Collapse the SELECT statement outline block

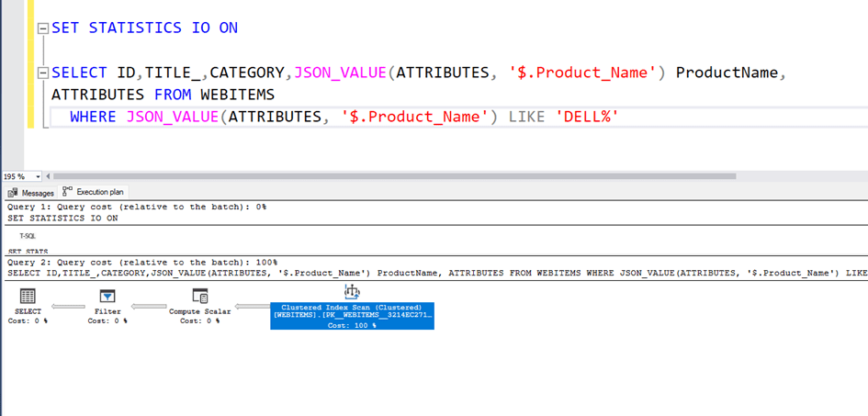(42, 73)
